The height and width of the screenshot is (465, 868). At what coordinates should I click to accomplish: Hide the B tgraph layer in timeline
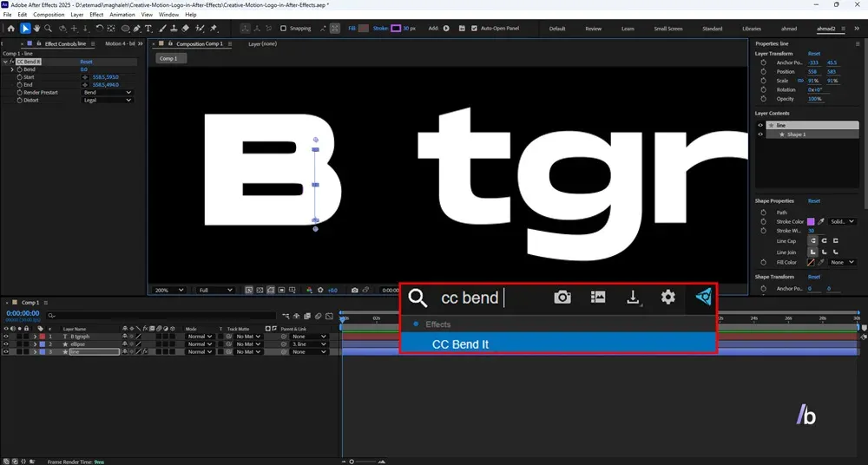tap(6, 337)
